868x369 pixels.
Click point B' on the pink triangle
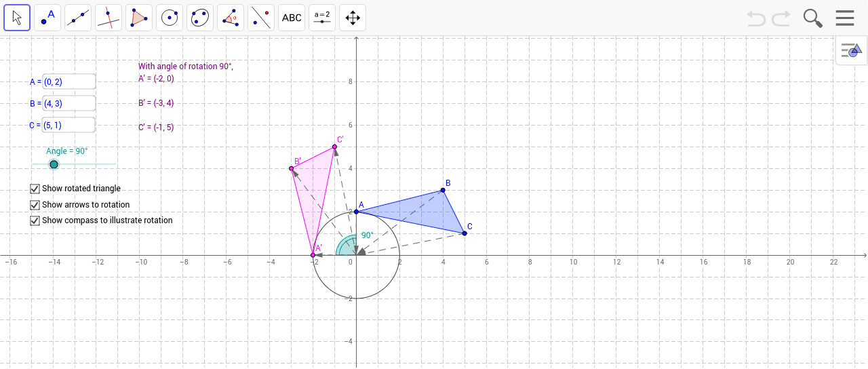click(x=292, y=168)
